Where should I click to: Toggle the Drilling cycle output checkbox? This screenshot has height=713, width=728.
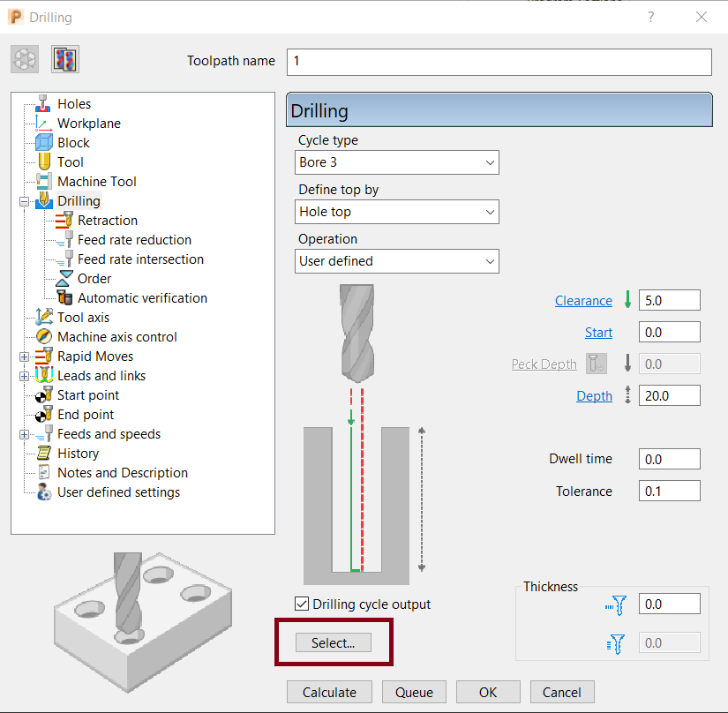click(302, 604)
